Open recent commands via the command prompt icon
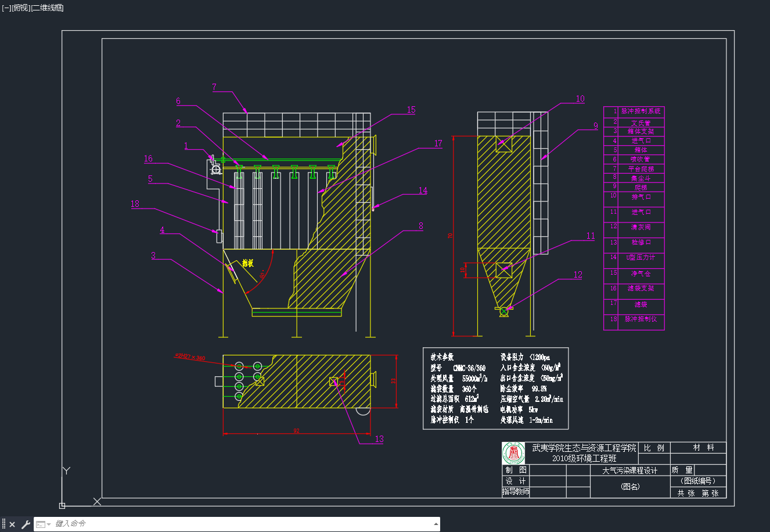This screenshot has width=770, height=532. pyautogui.click(x=42, y=524)
